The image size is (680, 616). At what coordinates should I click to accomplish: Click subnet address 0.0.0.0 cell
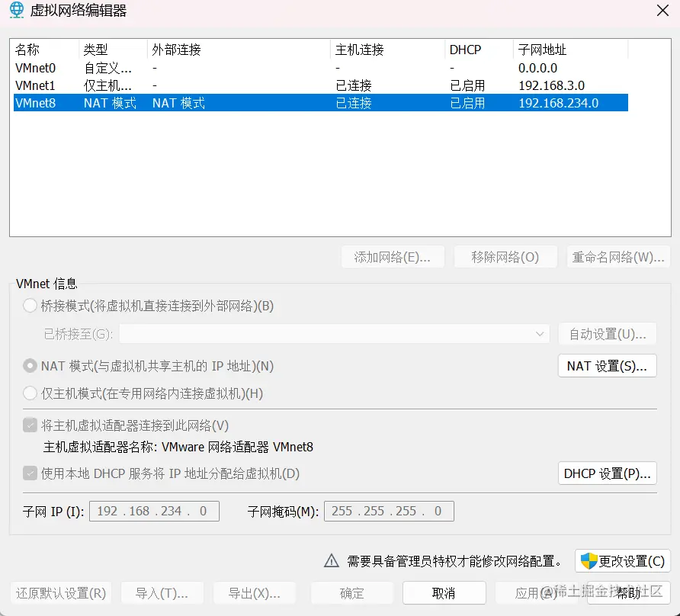pos(537,68)
